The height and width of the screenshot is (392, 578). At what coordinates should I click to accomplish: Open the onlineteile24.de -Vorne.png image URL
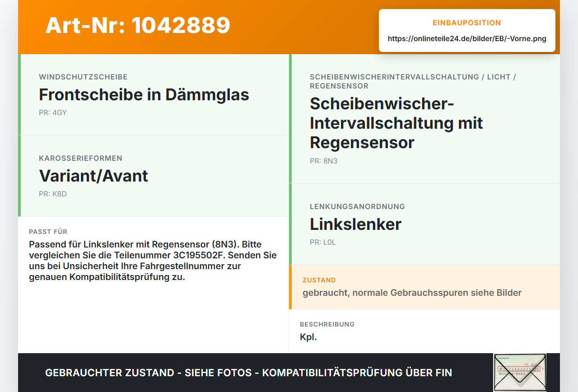[467, 39]
